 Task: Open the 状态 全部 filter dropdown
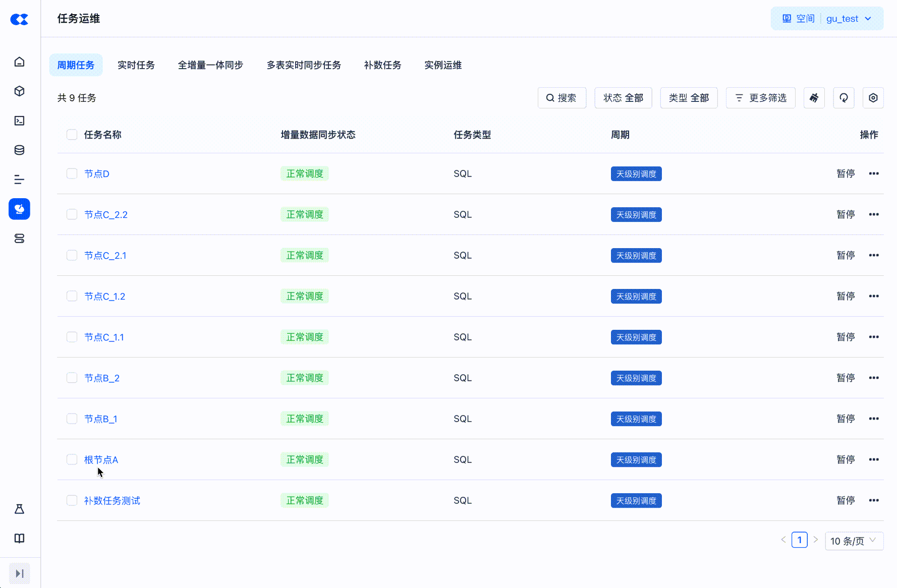click(x=623, y=98)
